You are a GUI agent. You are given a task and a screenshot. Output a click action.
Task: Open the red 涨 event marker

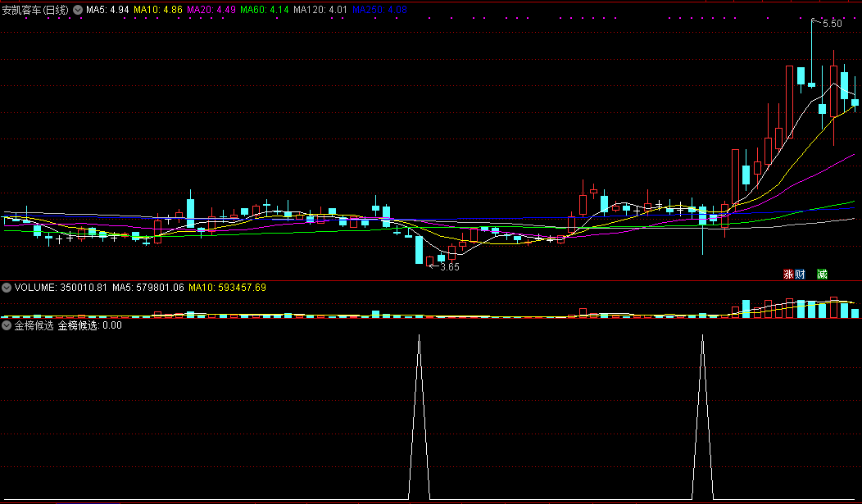788,275
